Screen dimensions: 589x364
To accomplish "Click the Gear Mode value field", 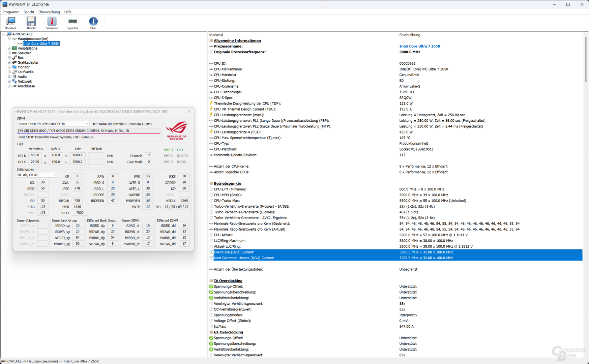I will 149,162.
